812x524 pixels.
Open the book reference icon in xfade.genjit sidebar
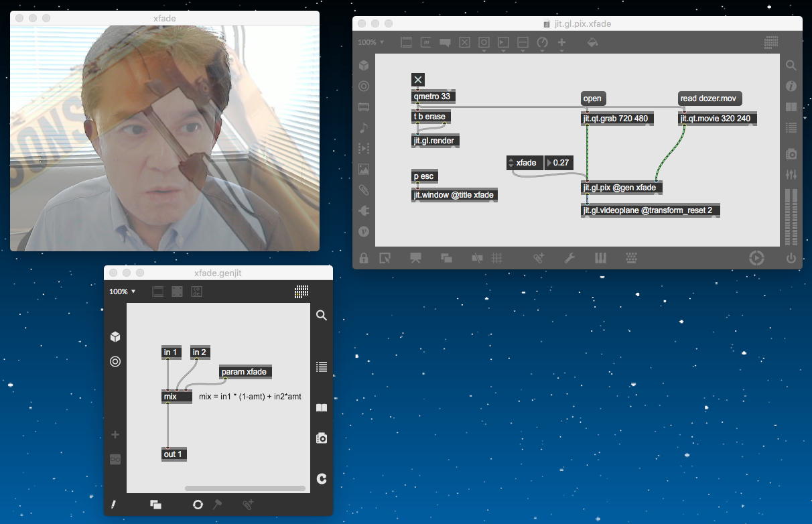pos(322,408)
